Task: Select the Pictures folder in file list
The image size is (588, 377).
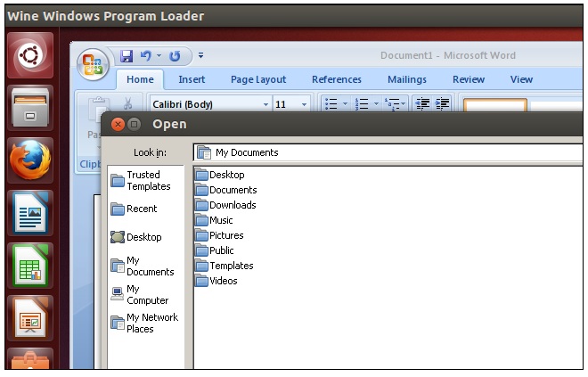Action: 219,235
